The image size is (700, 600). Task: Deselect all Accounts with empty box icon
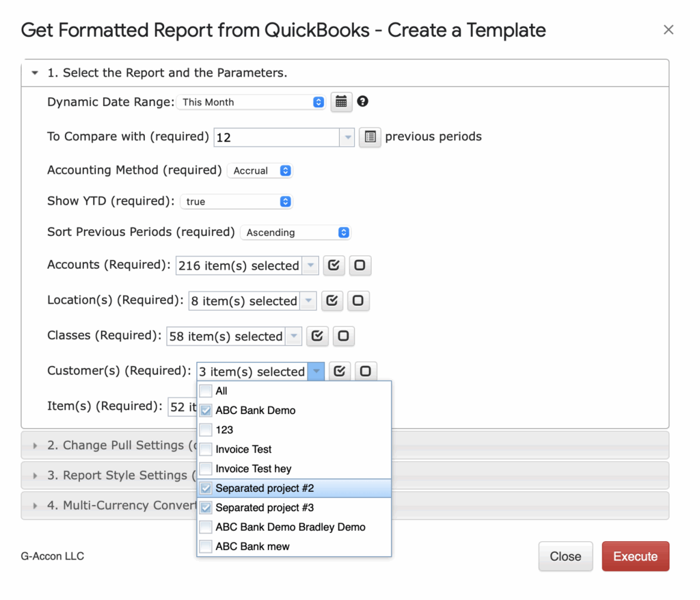[x=360, y=265]
